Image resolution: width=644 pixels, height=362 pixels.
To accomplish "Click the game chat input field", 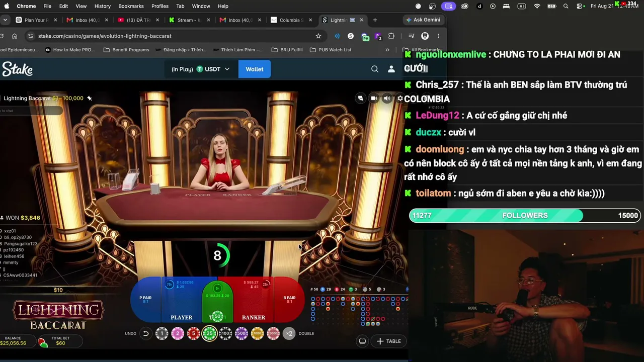I will [31, 111].
